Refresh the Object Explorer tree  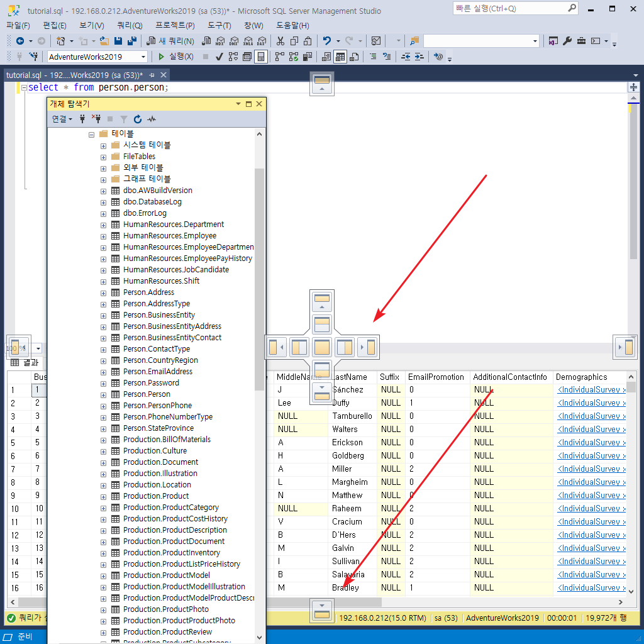pos(138,119)
